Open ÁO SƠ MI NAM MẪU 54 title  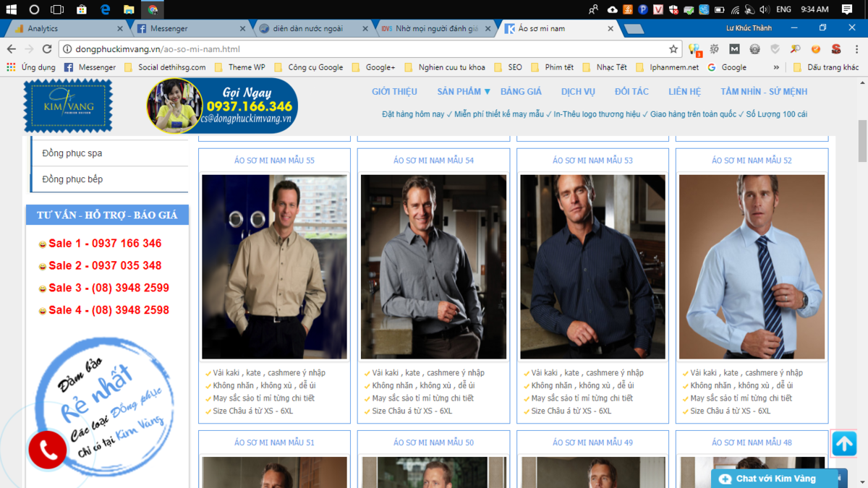click(433, 160)
